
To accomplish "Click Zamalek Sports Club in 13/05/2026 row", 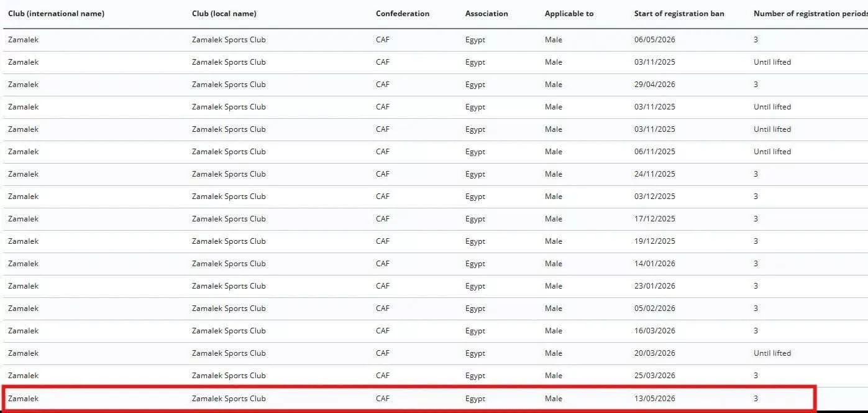I will pyautogui.click(x=229, y=399).
